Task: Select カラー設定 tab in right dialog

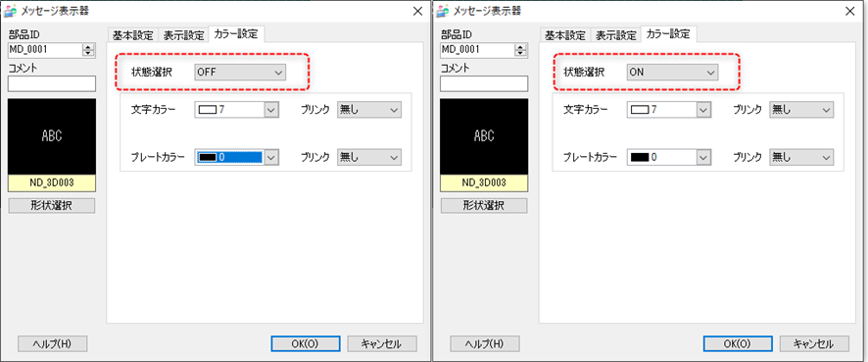Action: click(669, 33)
